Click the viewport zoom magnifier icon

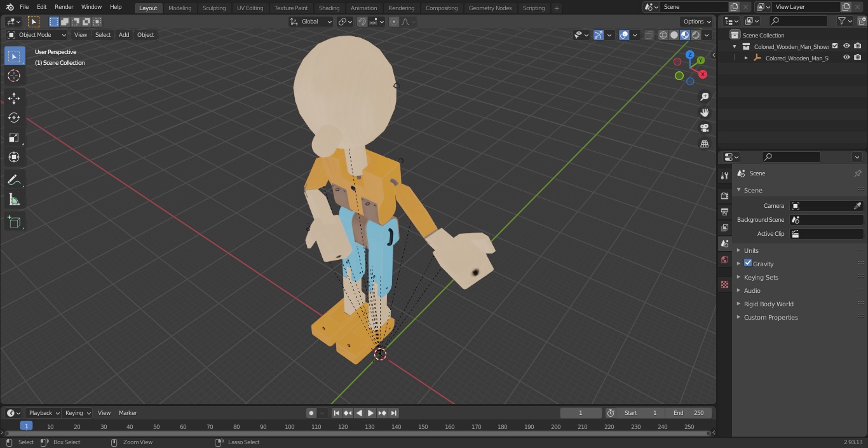705,97
